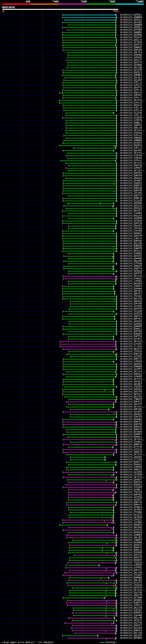
Task: Open hit UniRef100_Q9C714
Action: (131, 53)
